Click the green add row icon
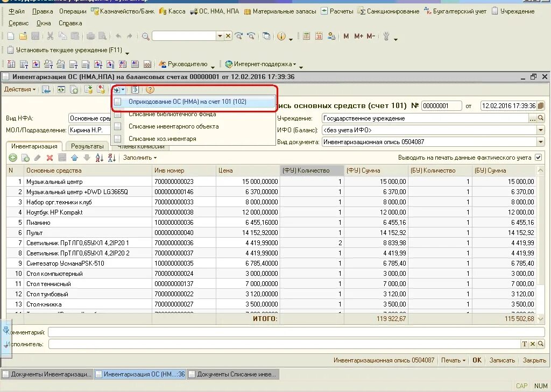This screenshot has width=551, height=392. [x=13, y=158]
